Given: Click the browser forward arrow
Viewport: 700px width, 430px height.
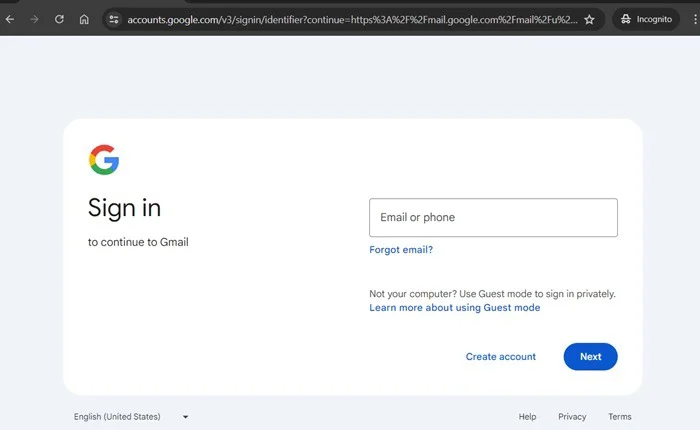Looking at the screenshot, I should pos(34,19).
